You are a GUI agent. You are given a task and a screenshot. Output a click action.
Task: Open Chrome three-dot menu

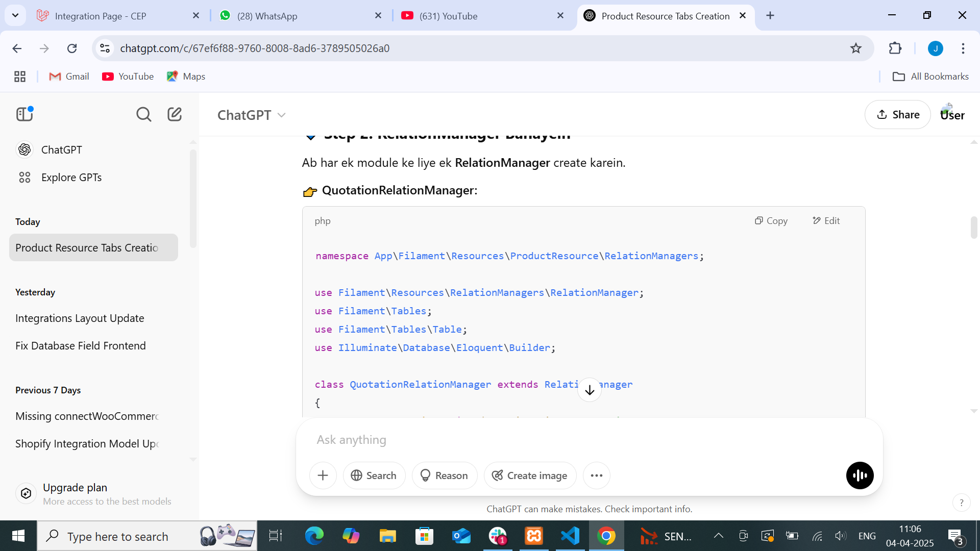tap(963, 48)
